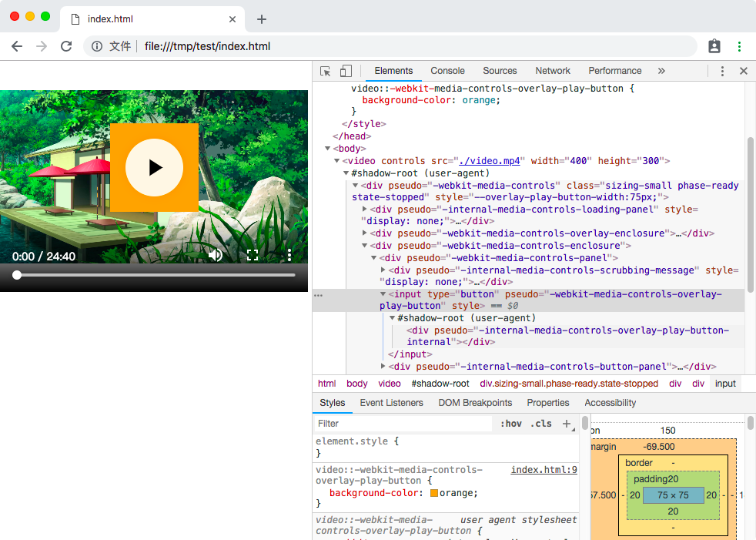Click the video overlay play button
Viewport: 756px width, 540px height.
(154, 167)
